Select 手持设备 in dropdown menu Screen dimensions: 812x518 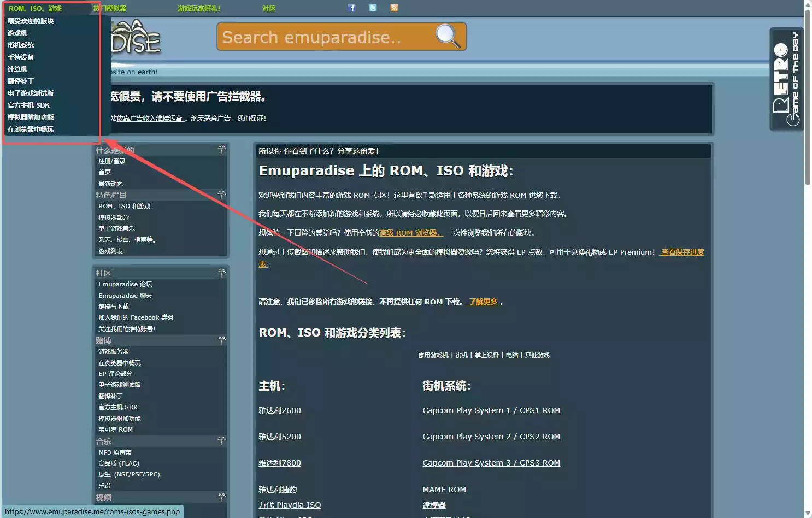(x=21, y=57)
